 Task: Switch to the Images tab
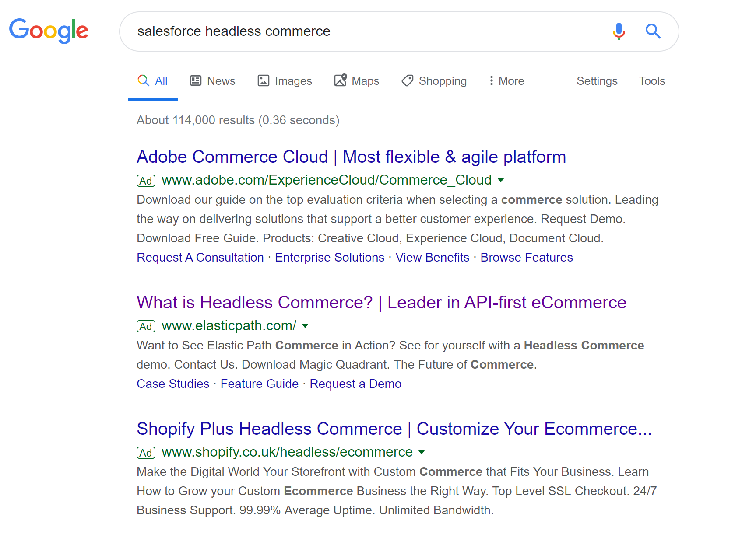[285, 81]
